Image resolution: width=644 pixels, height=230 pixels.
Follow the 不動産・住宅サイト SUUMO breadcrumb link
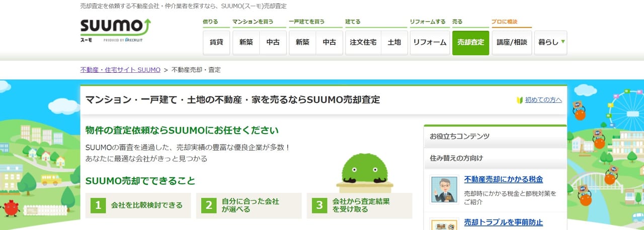(x=120, y=70)
